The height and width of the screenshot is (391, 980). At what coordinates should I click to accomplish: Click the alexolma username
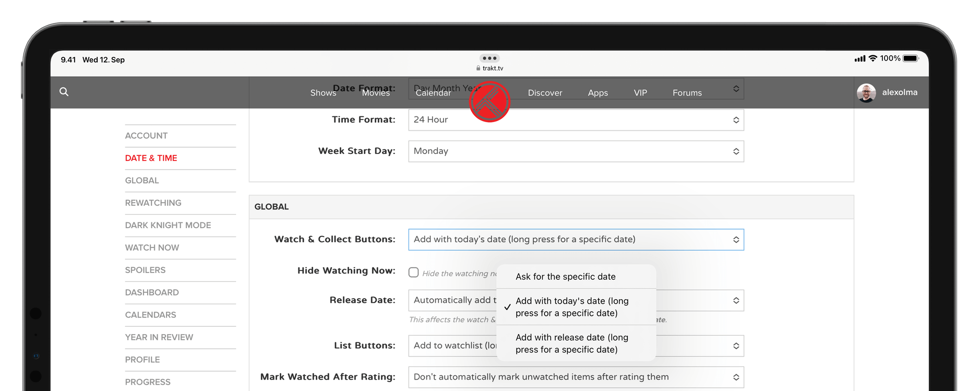coord(900,92)
